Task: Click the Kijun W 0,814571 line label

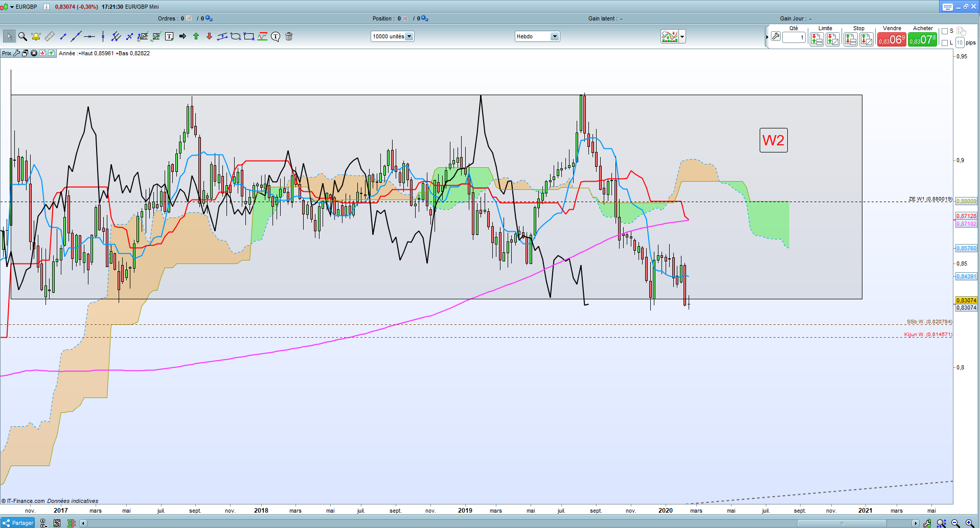Action: click(928, 335)
